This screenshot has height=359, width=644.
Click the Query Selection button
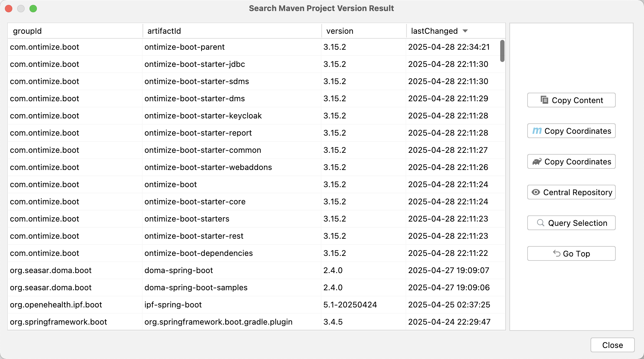point(571,223)
